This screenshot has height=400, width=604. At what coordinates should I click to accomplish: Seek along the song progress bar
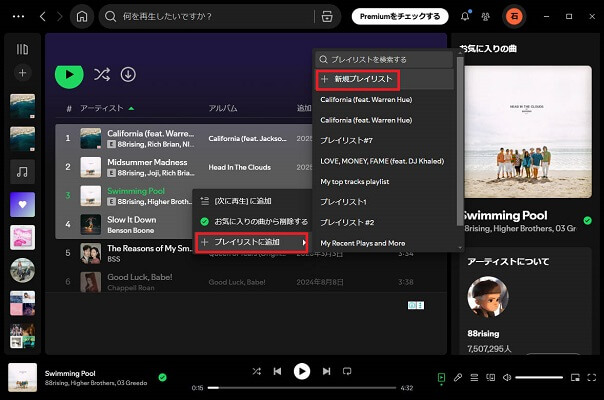[302, 388]
